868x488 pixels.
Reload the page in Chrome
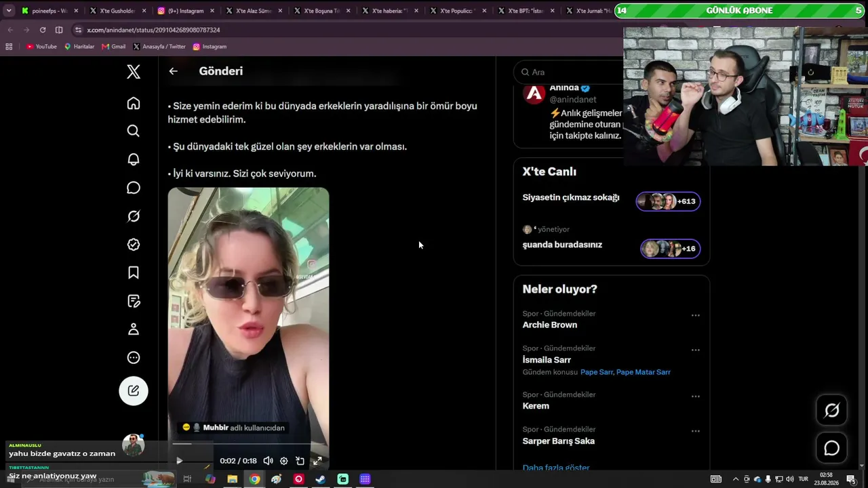click(x=43, y=30)
